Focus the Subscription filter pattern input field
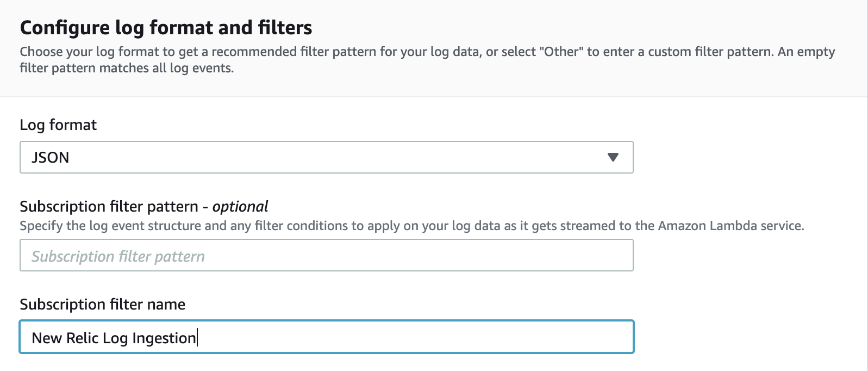The image size is (868, 371). click(x=327, y=255)
